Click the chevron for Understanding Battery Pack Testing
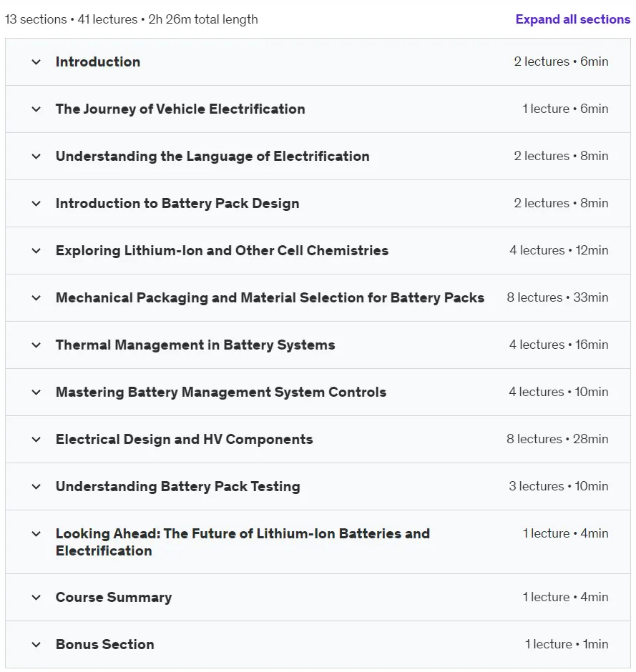This screenshot has width=636, height=672. 36,486
